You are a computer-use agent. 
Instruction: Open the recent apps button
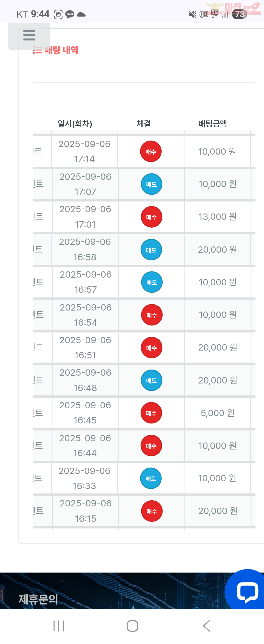59,626
